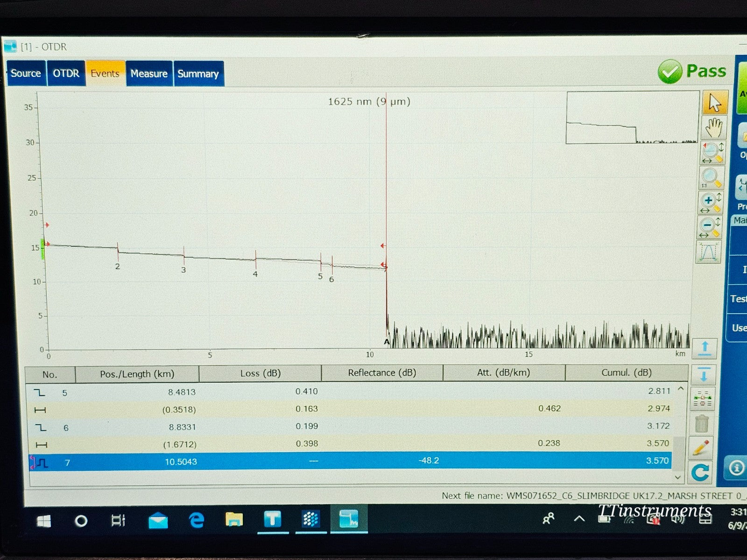
Task: Click the -48.2 reflectance value
Action: pos(429,461)
